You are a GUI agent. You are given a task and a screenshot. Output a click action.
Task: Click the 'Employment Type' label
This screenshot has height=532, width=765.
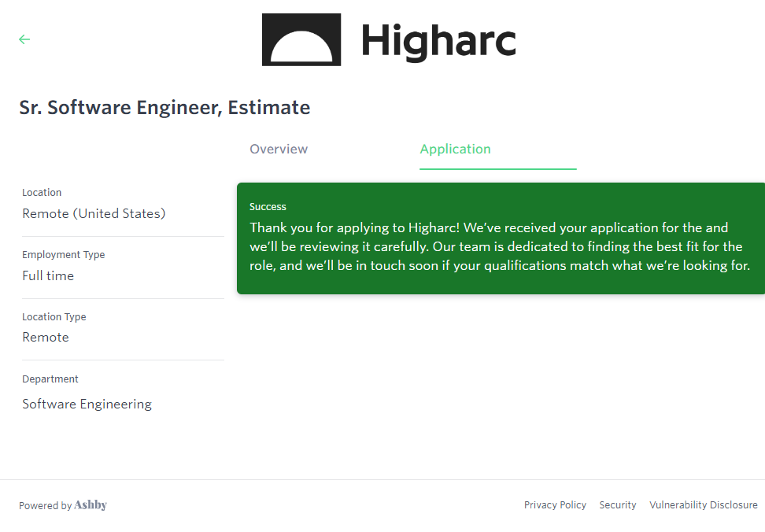63,255
